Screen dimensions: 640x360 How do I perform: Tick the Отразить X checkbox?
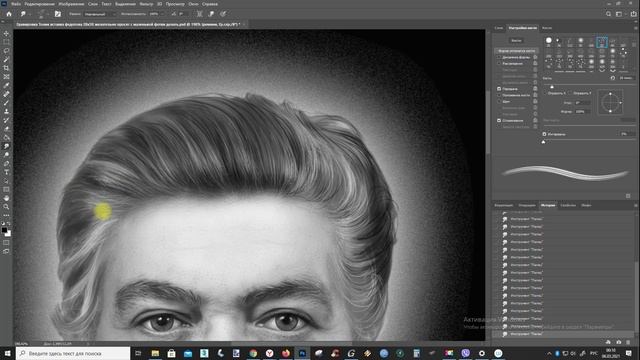coord(545,93)
